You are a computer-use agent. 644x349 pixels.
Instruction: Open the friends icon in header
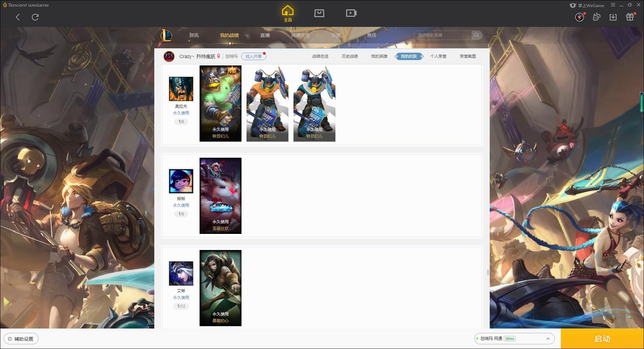596,17
